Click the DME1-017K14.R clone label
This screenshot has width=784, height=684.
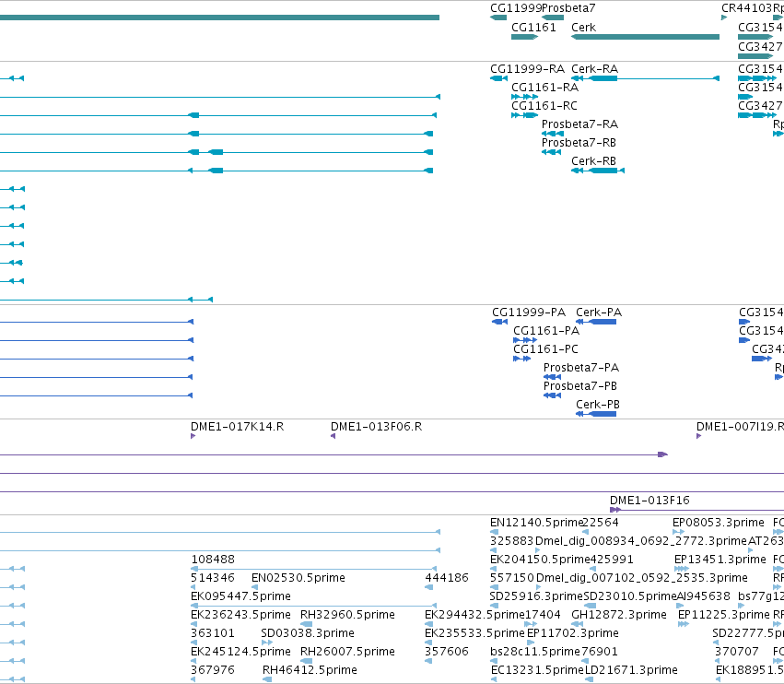tap(238, 428)
